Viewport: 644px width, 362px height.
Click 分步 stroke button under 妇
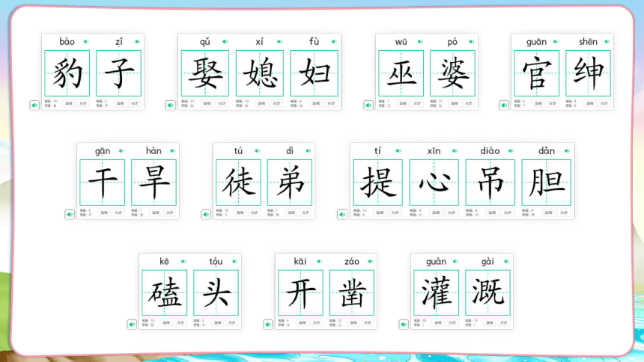point(331,103)
